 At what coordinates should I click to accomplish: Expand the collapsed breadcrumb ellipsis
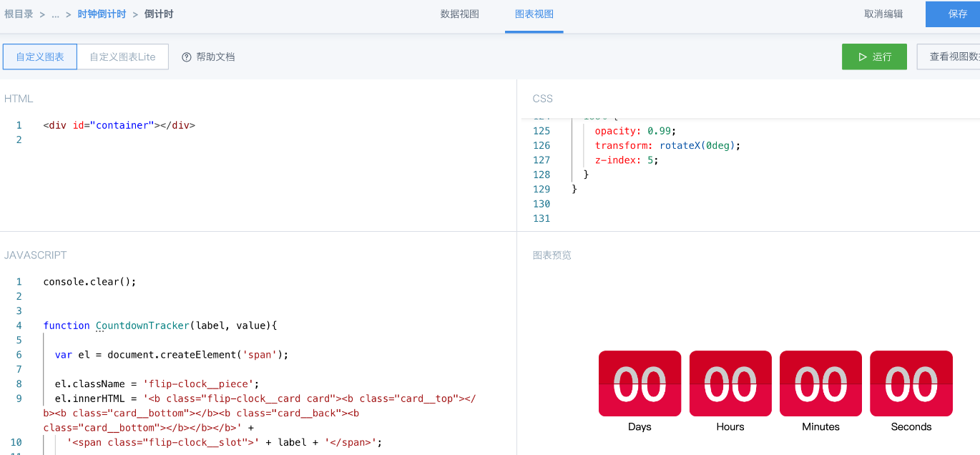56,14
